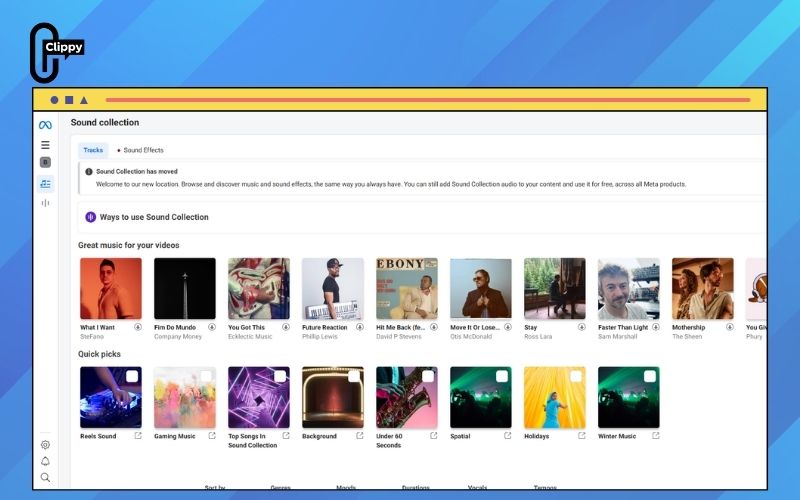Viewport: 800px width, 500px height.
Task: Download the track Stay
Action: [x=582, y=327]
